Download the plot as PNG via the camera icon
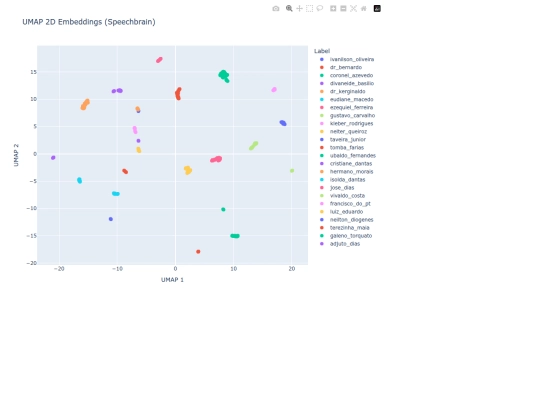This screenshot has width=540, height=405. point(276,9)
